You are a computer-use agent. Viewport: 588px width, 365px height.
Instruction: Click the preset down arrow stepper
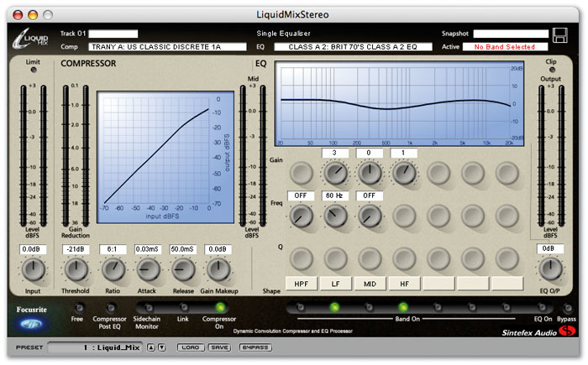[x=161, y=347]
